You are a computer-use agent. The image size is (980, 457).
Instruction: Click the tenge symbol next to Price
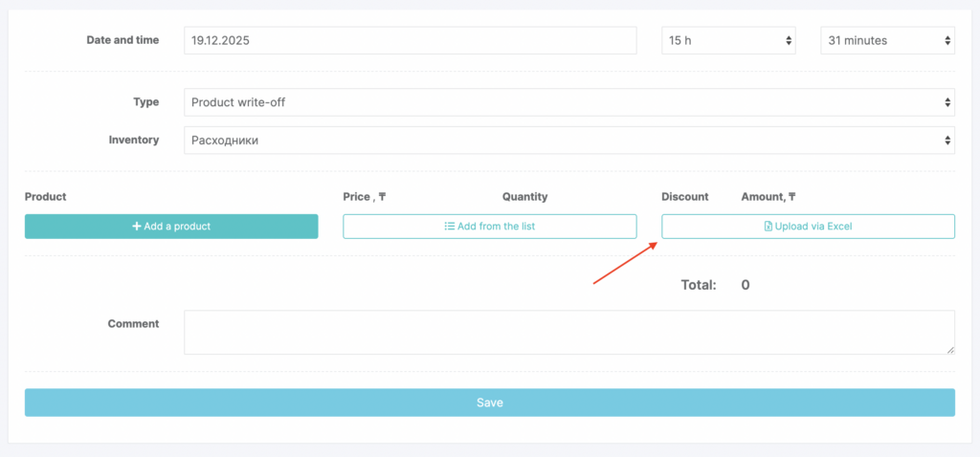(x=382, y=197)
